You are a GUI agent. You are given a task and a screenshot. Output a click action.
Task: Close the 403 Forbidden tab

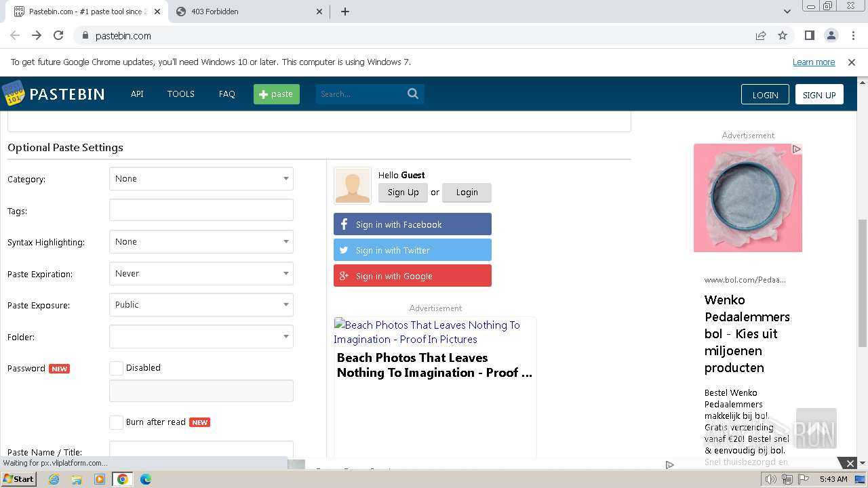(320, 12)
